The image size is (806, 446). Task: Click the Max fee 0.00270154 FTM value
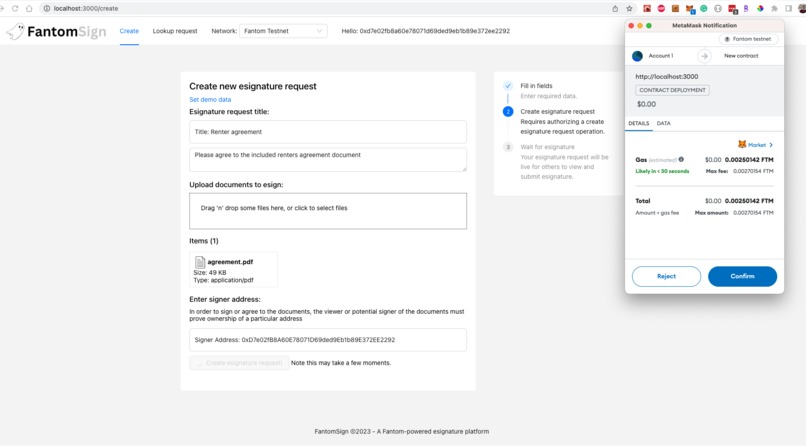(x=753, y=171)
